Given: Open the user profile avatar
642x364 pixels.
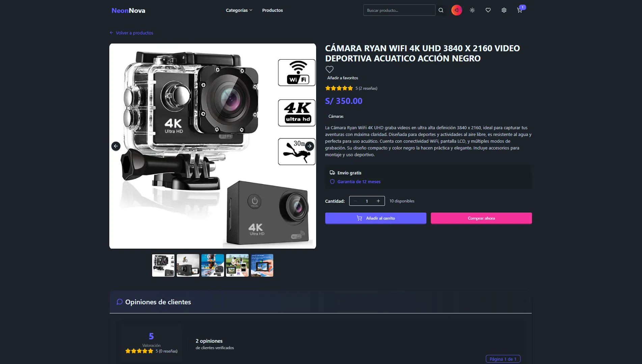Looking at the screenshot, I should [x=456, y=10].
